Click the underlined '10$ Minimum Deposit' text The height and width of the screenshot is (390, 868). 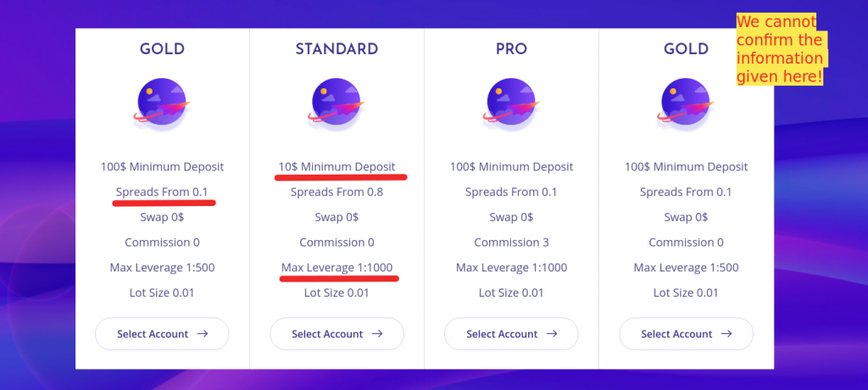[x=337, y=167]
